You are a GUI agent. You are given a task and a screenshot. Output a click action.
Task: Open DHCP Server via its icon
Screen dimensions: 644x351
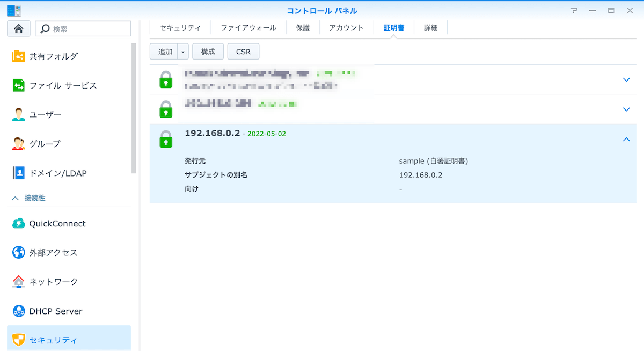click(x=19, y=311)
